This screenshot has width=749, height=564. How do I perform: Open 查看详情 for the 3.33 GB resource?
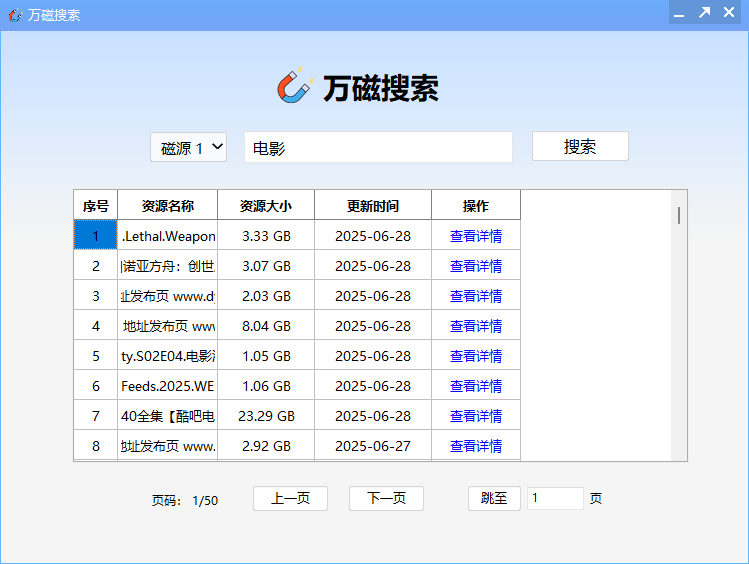point(475,236)
